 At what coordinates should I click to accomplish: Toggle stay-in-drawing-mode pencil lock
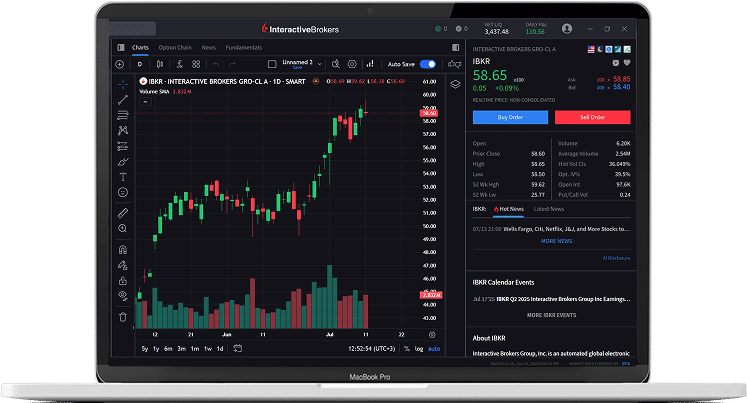point(123,265)
